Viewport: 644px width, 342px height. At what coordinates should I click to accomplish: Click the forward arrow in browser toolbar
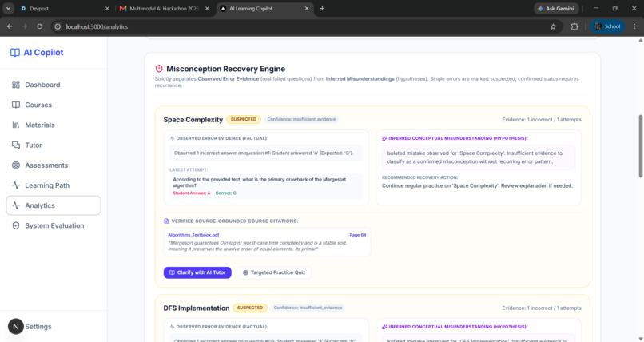[x=25, y=26]
